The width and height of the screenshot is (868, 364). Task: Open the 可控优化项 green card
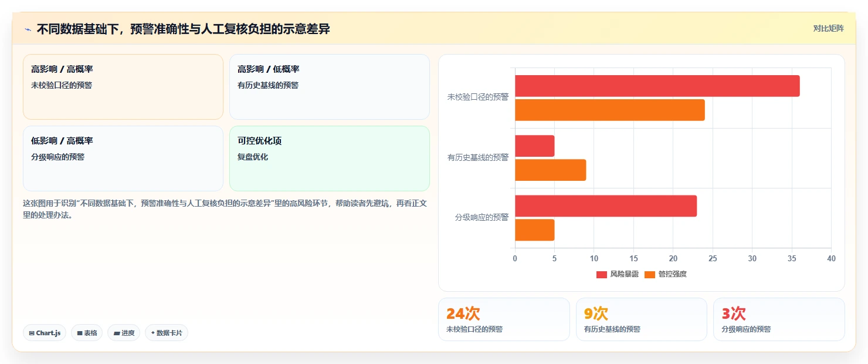(x=330, y=159)
